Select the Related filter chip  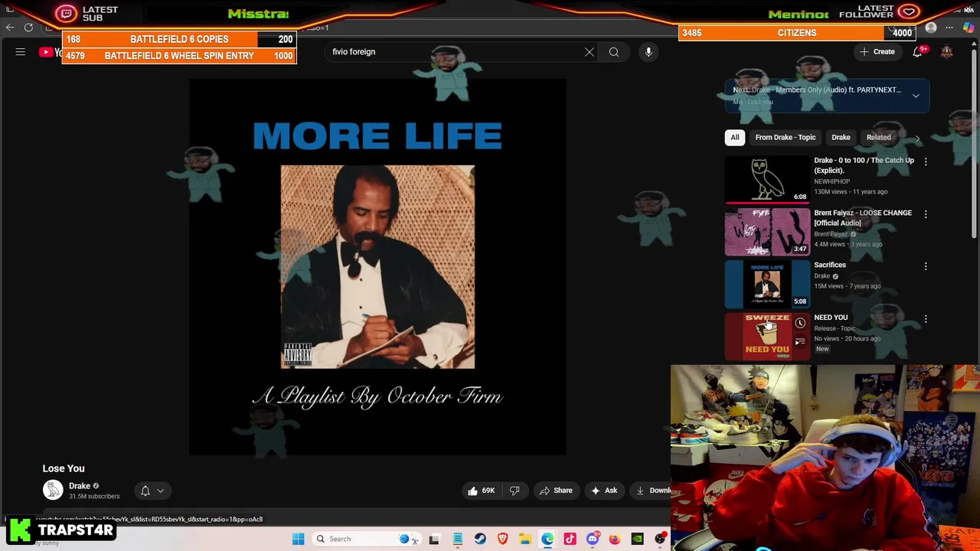(x=878, y=138)
